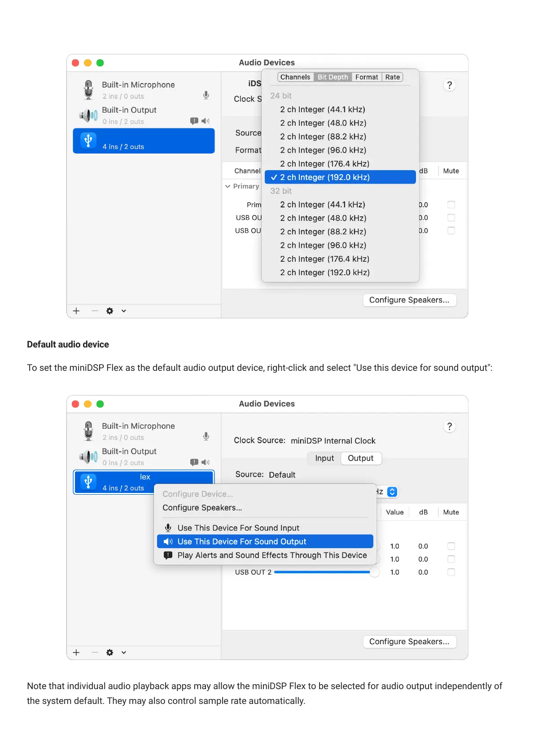
Task: Open the format popup stepper arrows
Action: pos(392,492)
